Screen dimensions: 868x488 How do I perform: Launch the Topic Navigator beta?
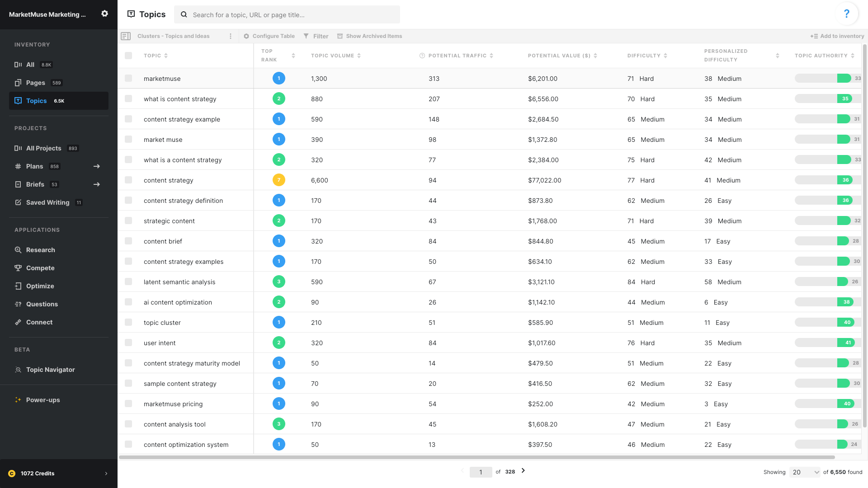50,370
